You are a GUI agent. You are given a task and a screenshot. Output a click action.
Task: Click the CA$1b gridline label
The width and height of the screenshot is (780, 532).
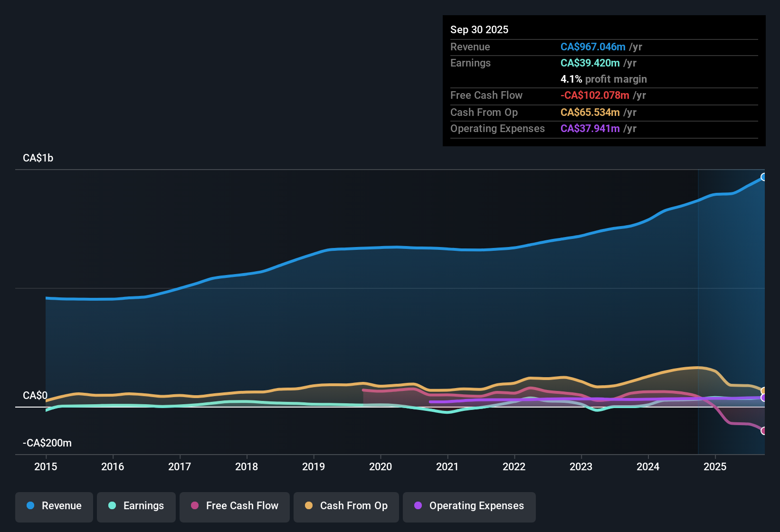(38, 158)
